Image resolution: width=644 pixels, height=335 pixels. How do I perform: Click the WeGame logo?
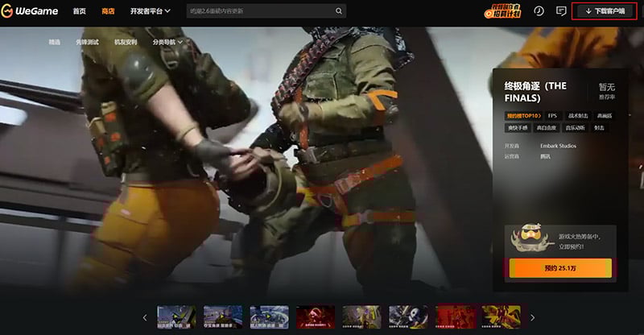tap(30, 11)
